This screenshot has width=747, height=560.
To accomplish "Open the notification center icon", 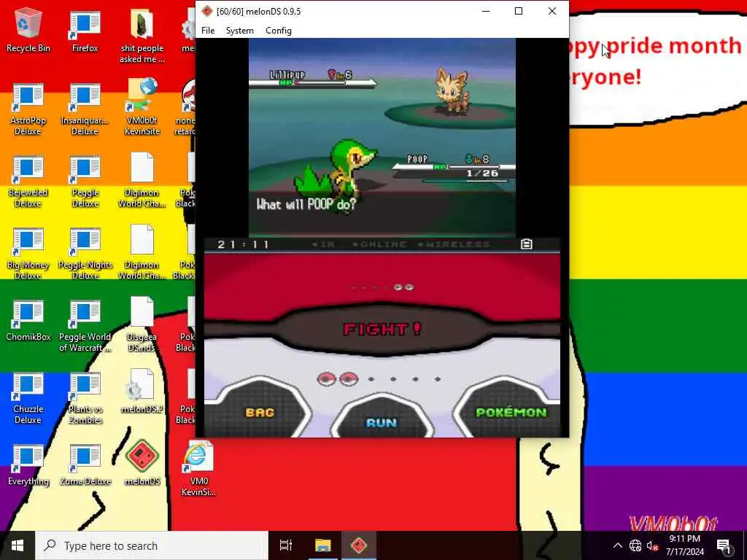I will [724, 545].
